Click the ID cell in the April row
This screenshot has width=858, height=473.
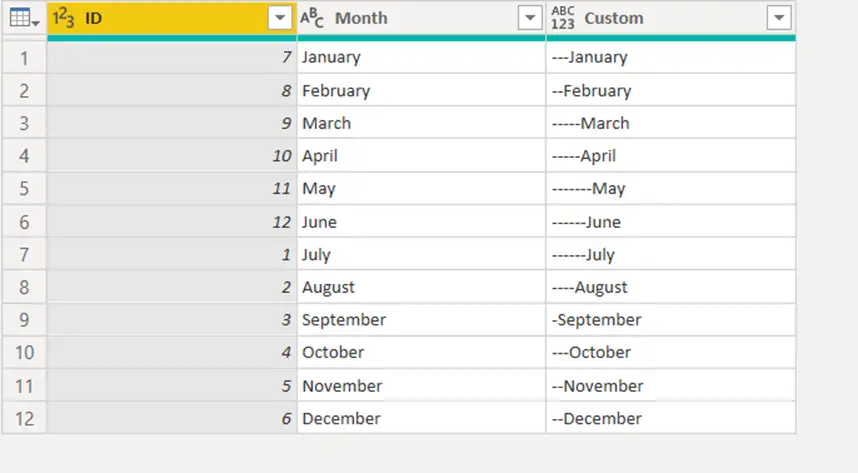click(x=172, y=156)
